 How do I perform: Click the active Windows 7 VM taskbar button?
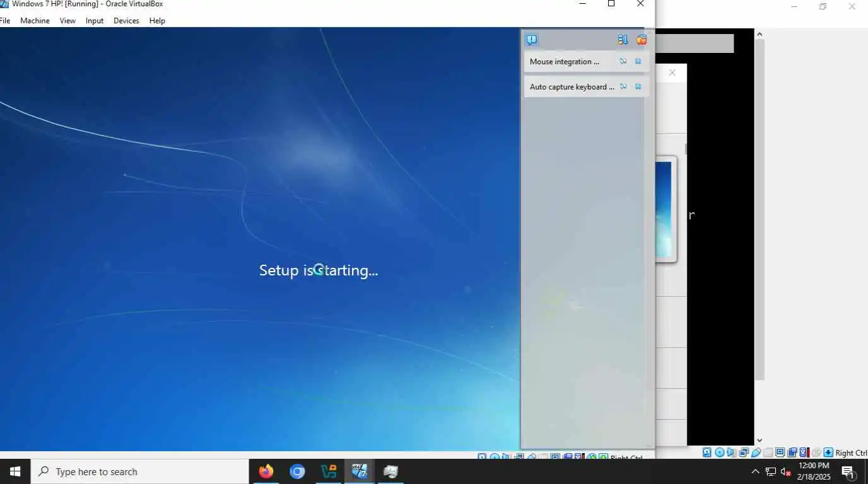(360, 471)
